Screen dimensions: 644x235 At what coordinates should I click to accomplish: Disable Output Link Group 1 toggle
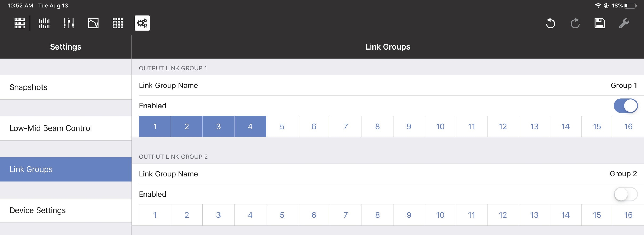pyautogui.click(x=625, y=106)
